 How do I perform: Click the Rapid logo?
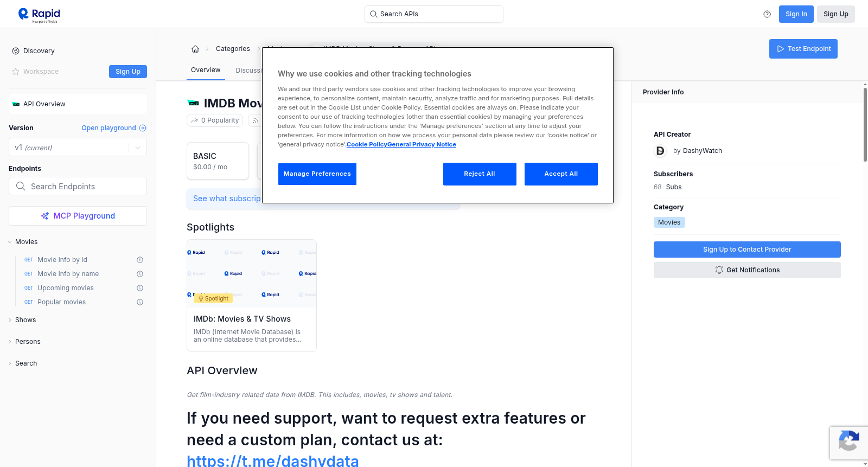click(39, 15)
